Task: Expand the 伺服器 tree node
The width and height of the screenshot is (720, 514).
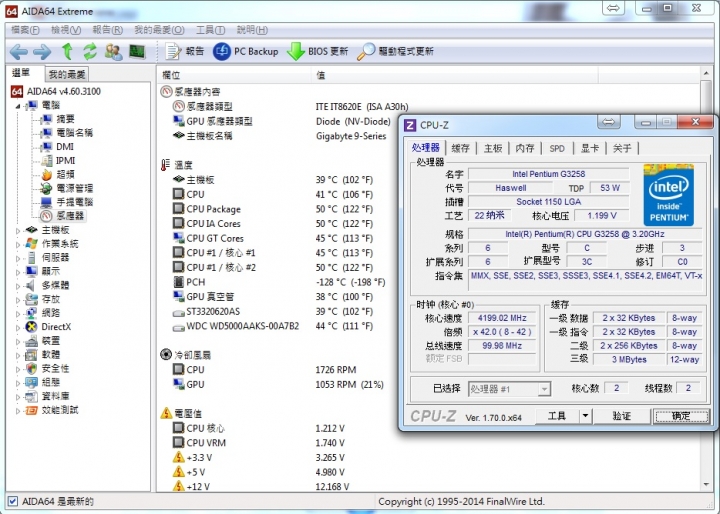Action: tap(18, 259)
